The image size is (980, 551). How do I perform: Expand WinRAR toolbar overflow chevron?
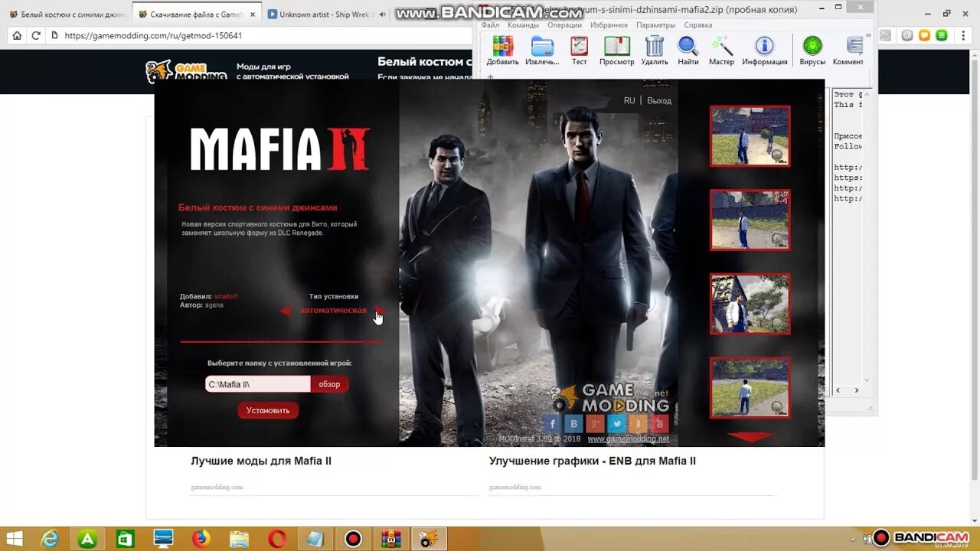point(867,35)
